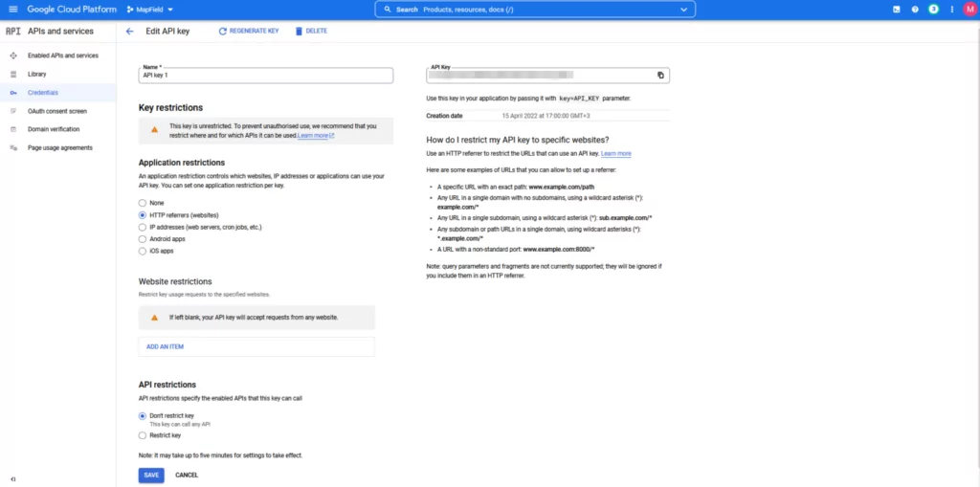Viewport: 980px width, 487px height.
Task: Click Add an Item under Website restrictions
Action: click(x=165, y=346)
